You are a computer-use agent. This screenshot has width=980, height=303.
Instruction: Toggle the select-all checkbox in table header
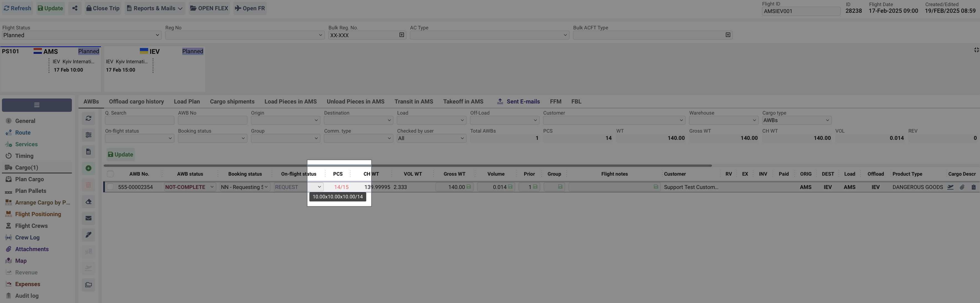tap(110, 174)
